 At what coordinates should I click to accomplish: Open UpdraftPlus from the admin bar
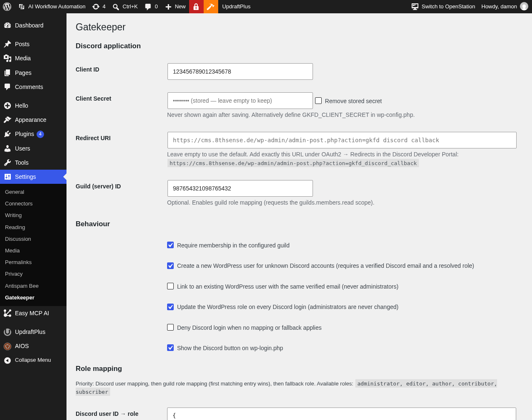point(236,7)
